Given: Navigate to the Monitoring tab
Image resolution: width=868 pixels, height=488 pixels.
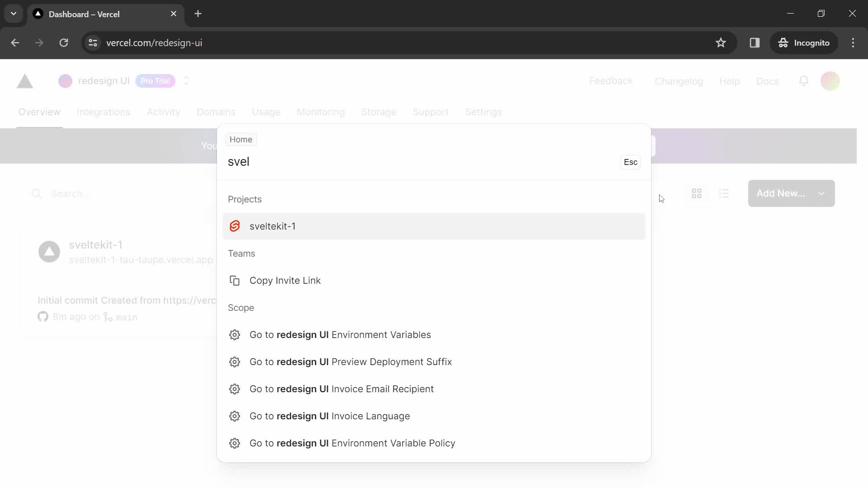Looking at the screenshot, I should click(x=321, y=112).
